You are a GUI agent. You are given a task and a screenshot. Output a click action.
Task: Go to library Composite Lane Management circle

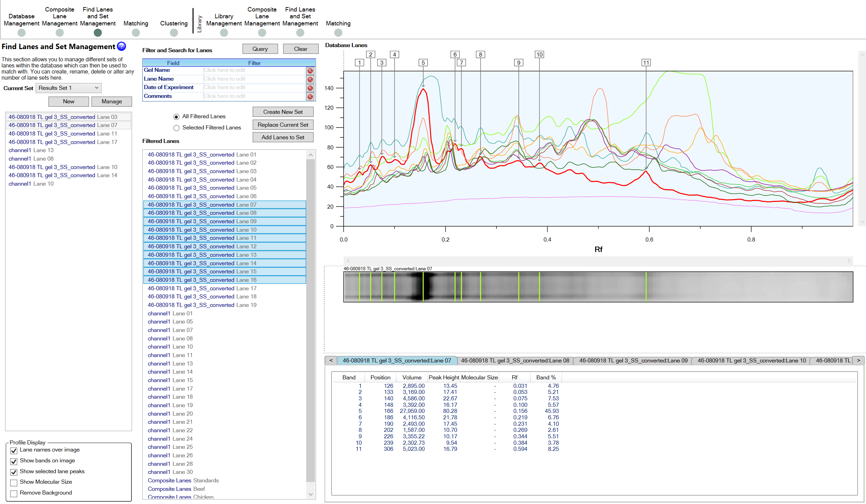pos(262,33)
